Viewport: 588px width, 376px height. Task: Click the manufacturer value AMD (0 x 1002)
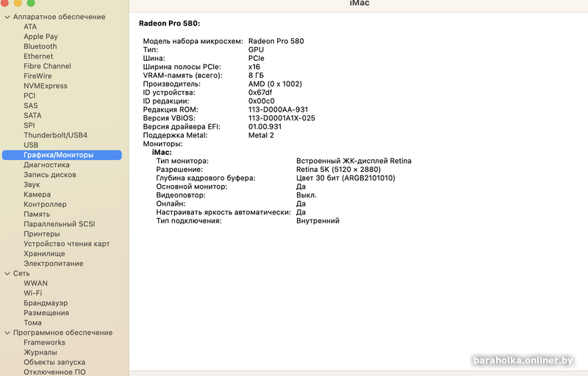point(275,84)
